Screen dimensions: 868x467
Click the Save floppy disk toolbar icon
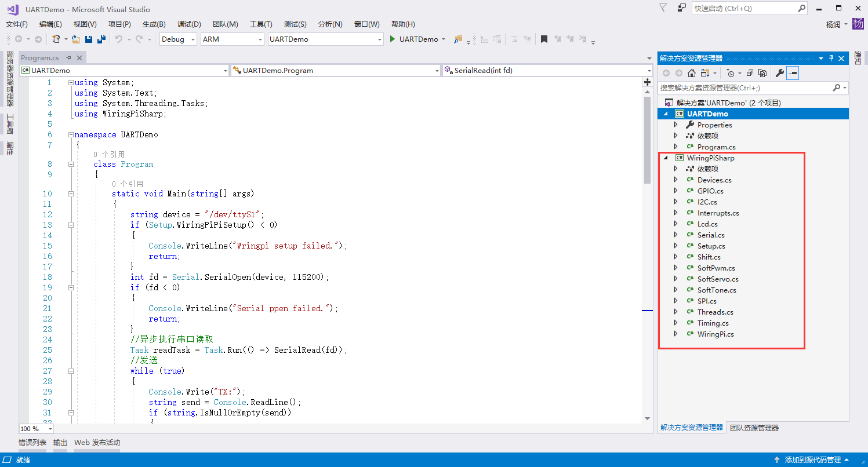(x=89, y=39)
